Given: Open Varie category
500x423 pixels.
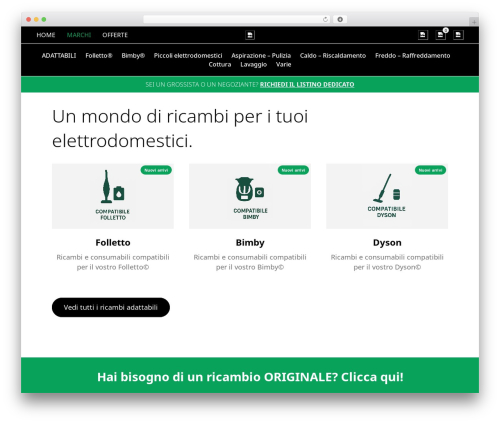Looking at the screenshot, I should (284, 65).
